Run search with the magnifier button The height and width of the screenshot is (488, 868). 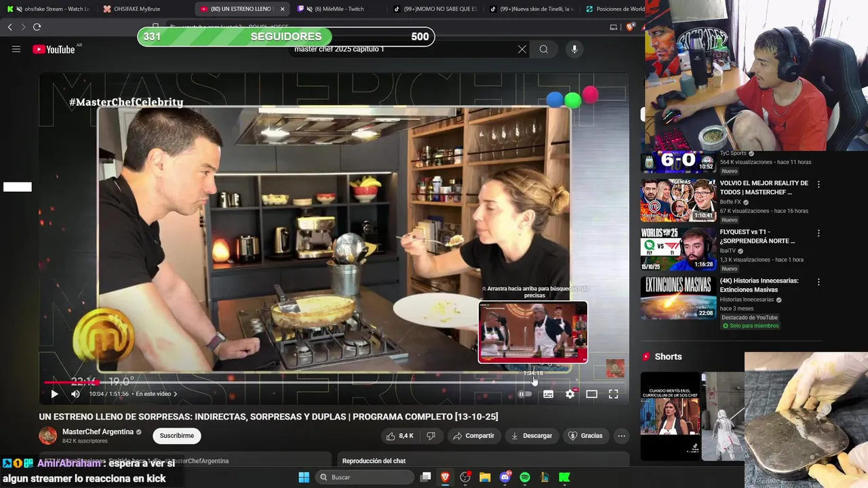[544, 49]
